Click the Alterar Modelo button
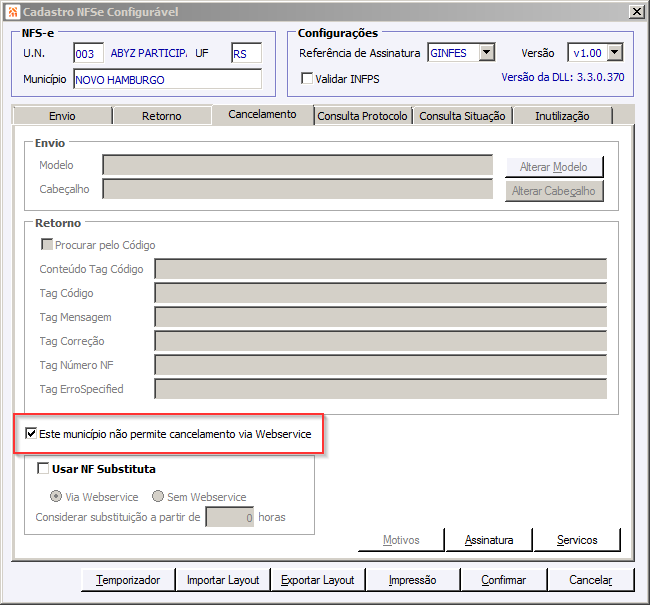Viewport: 650px width, 605px height. [x=554, y=167]
